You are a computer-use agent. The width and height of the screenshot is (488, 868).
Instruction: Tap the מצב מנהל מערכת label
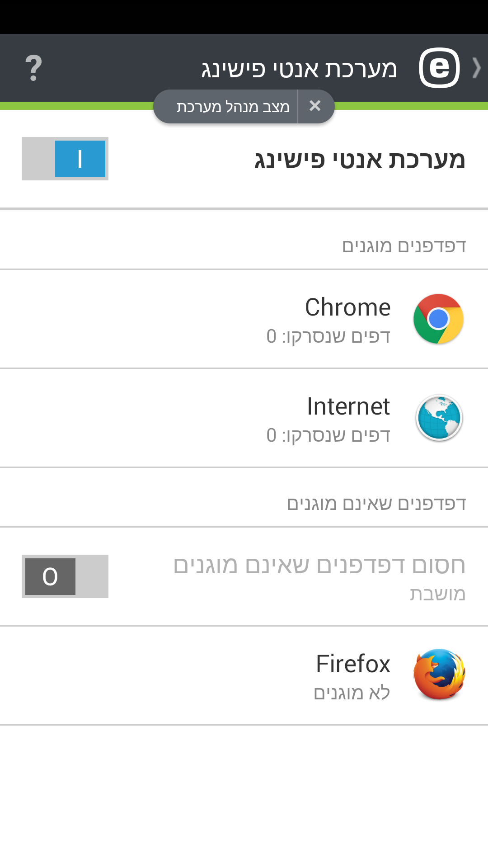click(x=233, y=107)
